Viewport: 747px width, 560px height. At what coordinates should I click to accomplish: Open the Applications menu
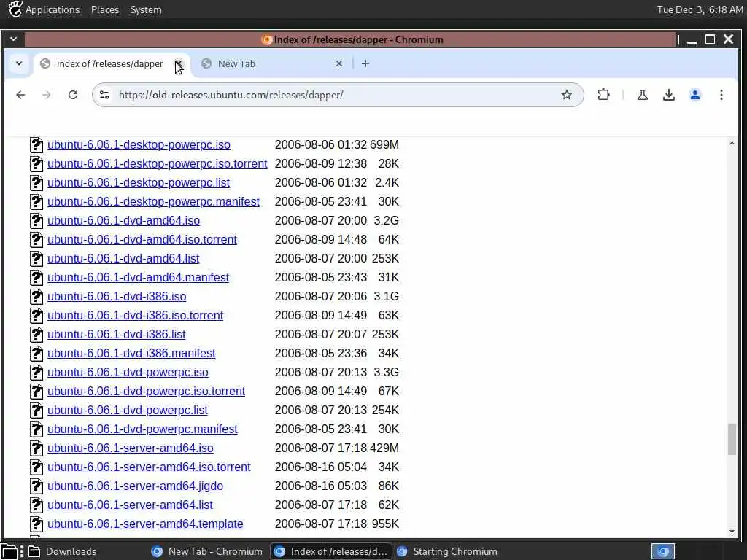click(53, 9)
